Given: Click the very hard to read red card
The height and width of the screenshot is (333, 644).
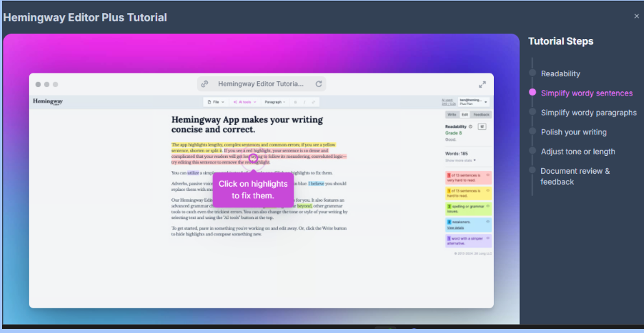Looking at the screenshot, I should pos(468,178).
